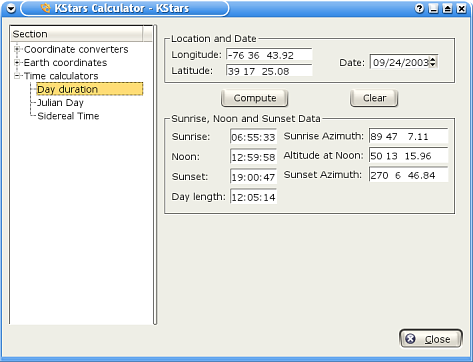This screenshot has height=362, width=473.
Task: Select the Day duration calculator
Action: (90, 89)
